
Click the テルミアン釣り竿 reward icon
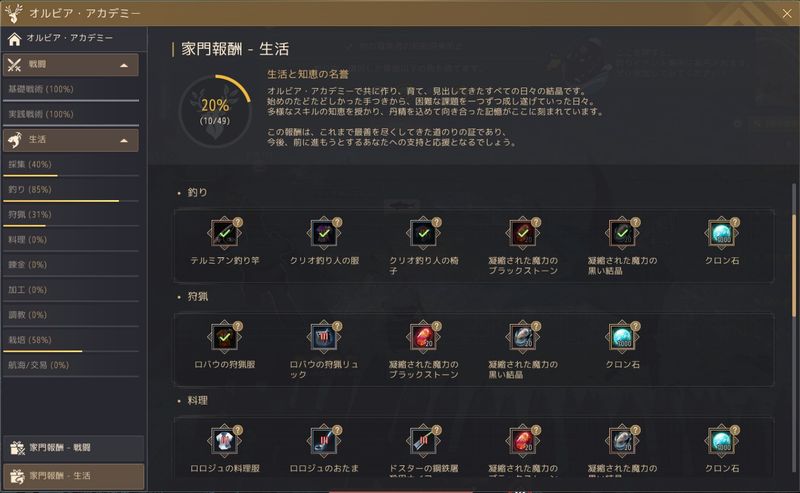(224, 233)
